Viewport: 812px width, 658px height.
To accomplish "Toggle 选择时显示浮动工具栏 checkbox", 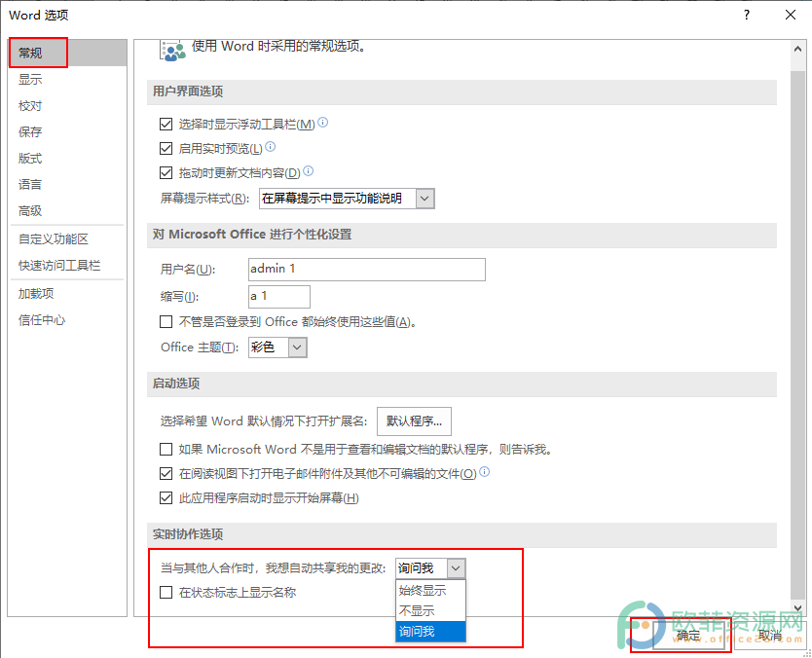I will click(166, 125).
